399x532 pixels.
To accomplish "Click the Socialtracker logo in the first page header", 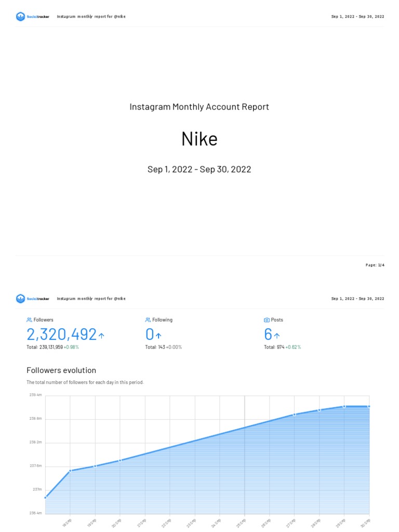I will [33, 16].
